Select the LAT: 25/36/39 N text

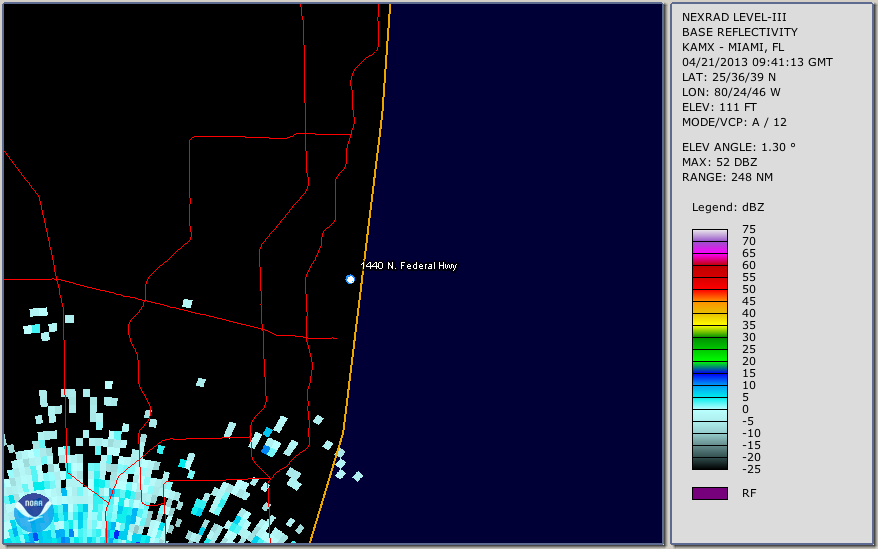click(729, 77)
